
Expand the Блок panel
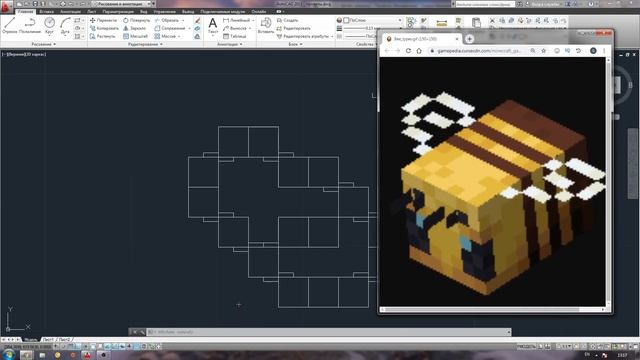296,44
